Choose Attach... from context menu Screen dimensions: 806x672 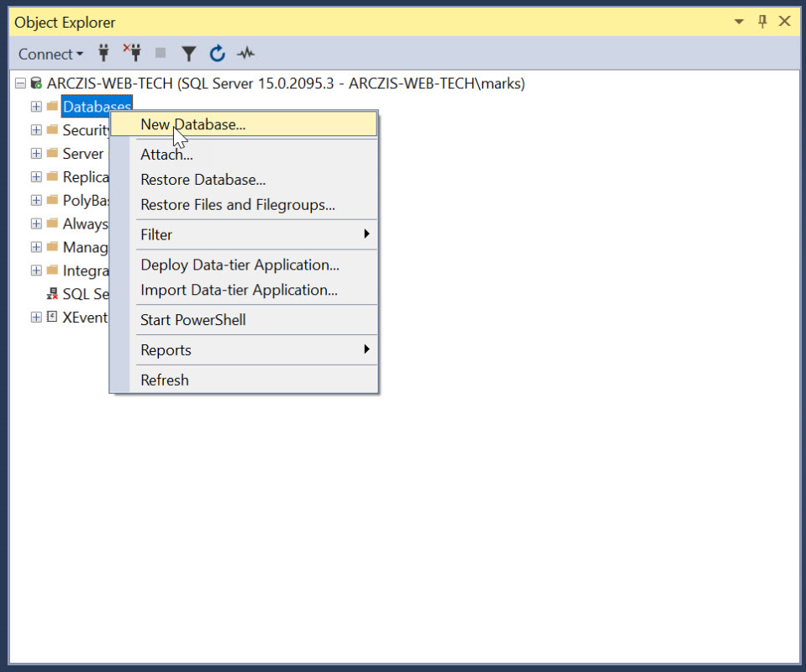tap(245, 155)
